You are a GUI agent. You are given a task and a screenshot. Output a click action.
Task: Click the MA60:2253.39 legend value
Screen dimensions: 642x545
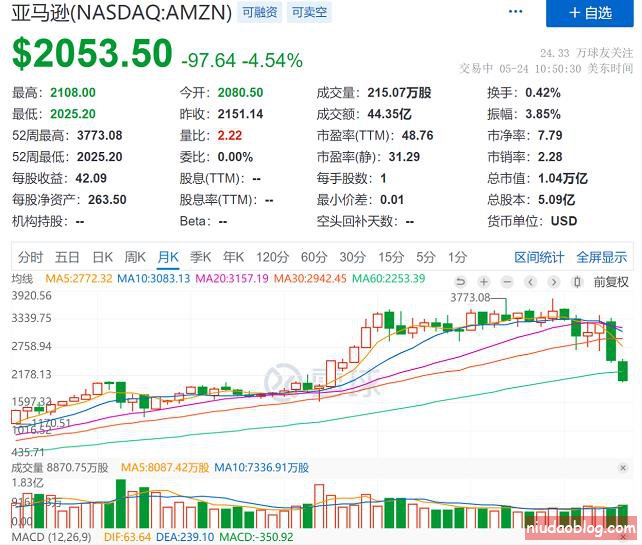point(389,278)
